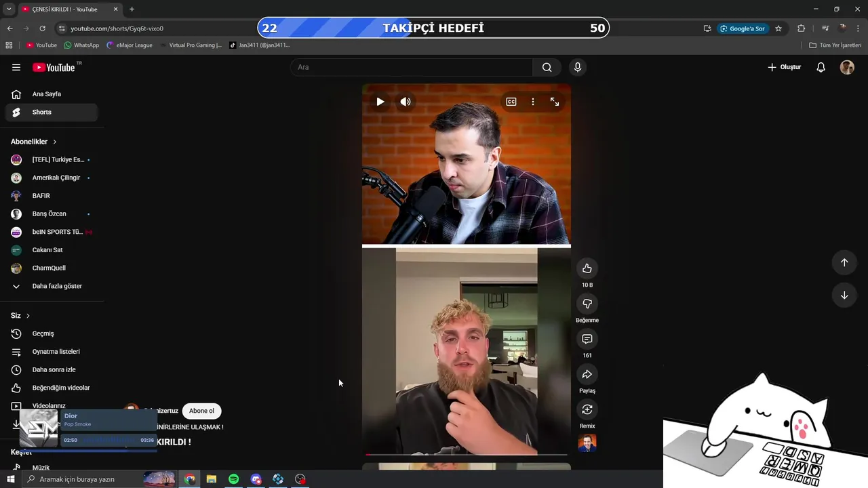This screenshot has height=488, width=868.
Task: Play the Shorts video
Action: pyautogui.click(x=380, y=102)
